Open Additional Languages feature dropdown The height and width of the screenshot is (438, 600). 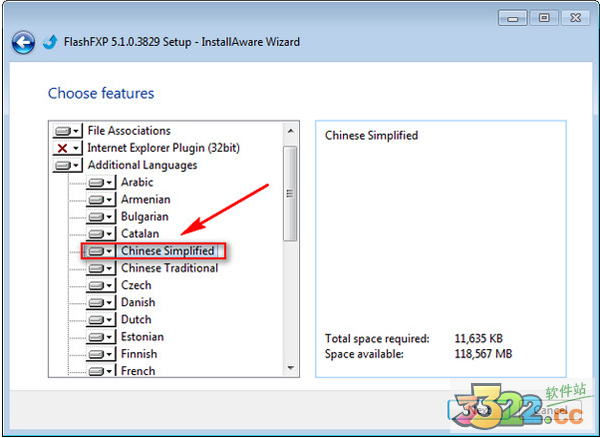[x=67, y=165]
